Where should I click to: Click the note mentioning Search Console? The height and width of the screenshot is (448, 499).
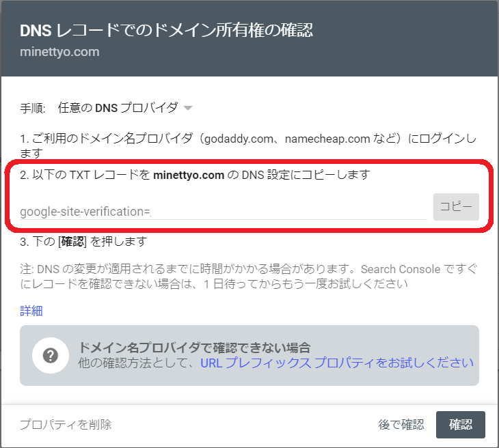[x=249, y=277]
